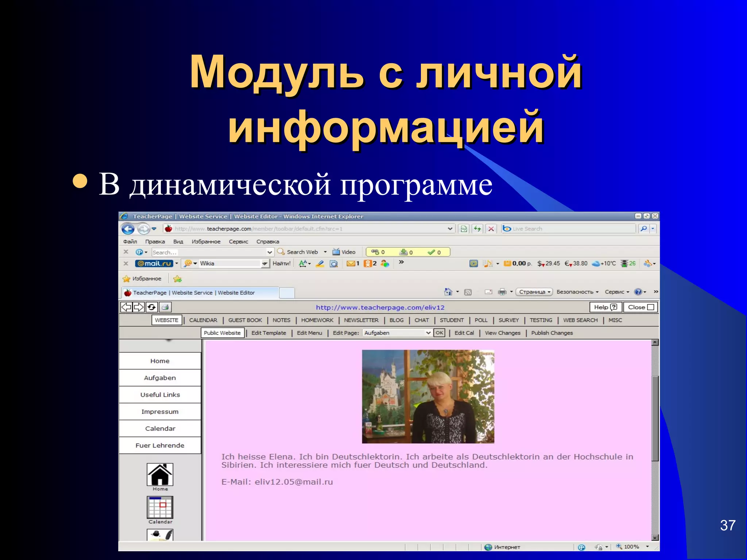Viewport: 747px width, 560px height.
Task: Open the address bar history dropdown
Action: (x=450, y=229)
